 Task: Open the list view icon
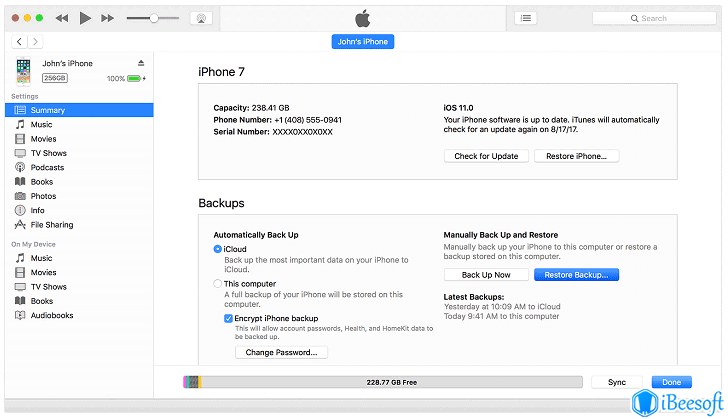point(526,18)
